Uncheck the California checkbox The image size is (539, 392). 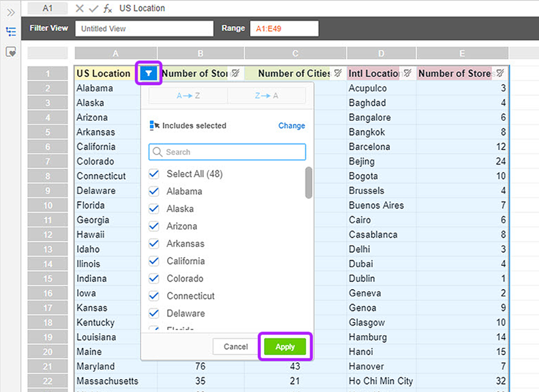pyautogui.click(x=154, y=261)
